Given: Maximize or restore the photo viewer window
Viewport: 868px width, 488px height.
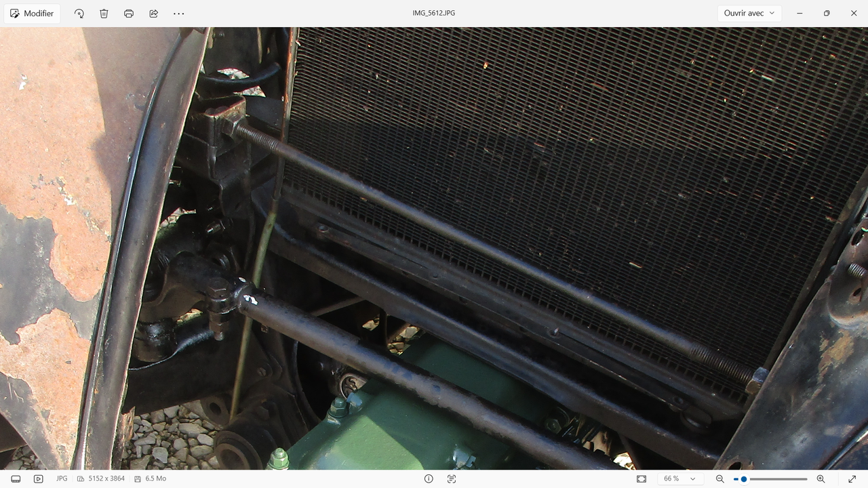Looking at the screenshot, I should coord(827,14).
